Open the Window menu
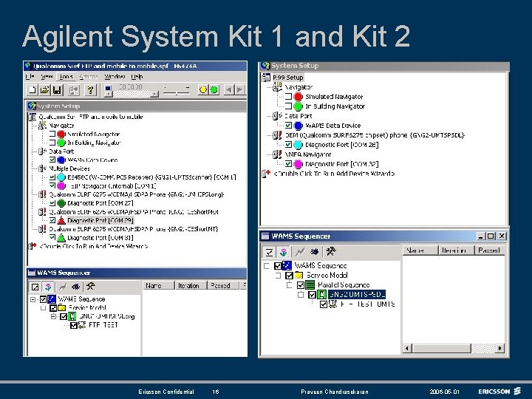The image size is (532, 399). (115, 77)
